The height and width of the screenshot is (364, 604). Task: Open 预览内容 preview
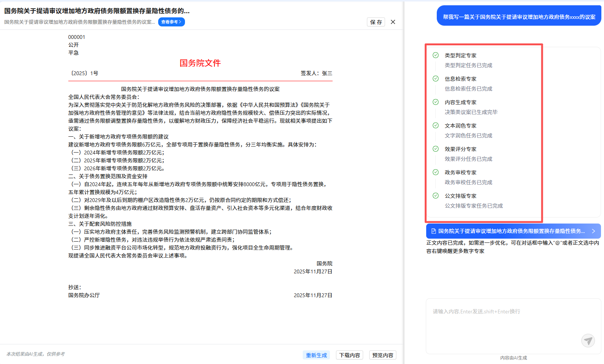point(382,355)
